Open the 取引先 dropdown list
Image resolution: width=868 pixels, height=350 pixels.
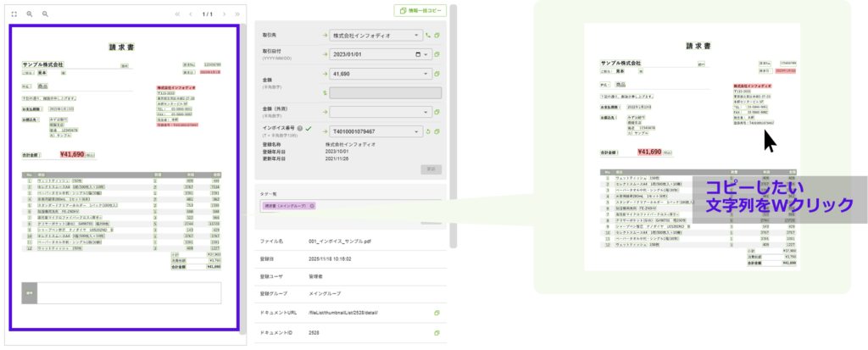click(416, 36)
